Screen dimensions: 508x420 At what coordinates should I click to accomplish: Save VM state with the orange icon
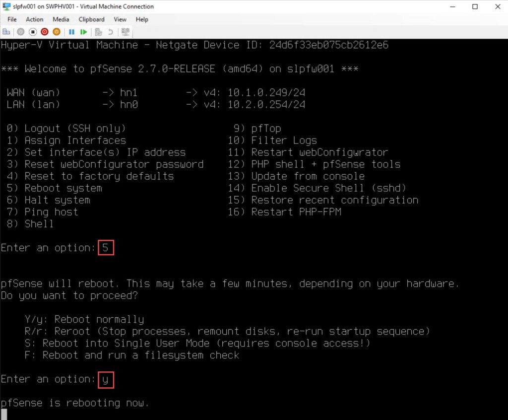click(x=57, y=32)
